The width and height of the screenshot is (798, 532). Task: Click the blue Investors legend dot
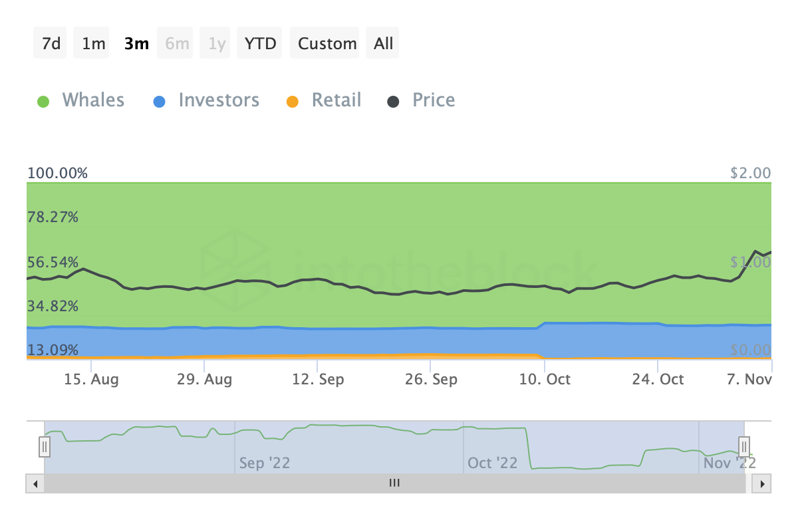point(160,102)
